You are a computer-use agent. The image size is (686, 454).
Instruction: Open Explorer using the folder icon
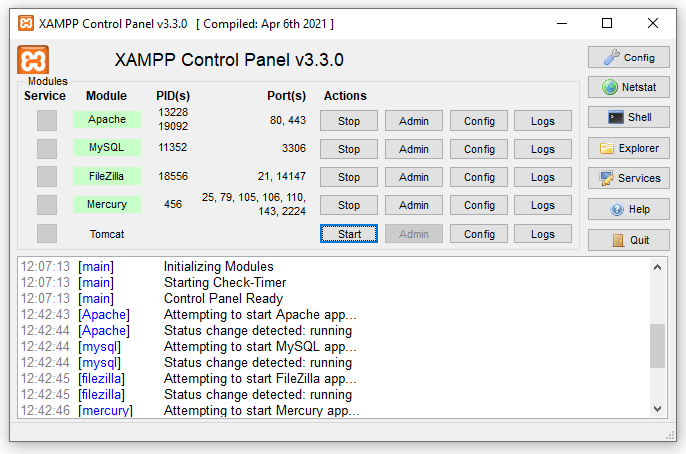pyautogui.click(x=629, y=148)
